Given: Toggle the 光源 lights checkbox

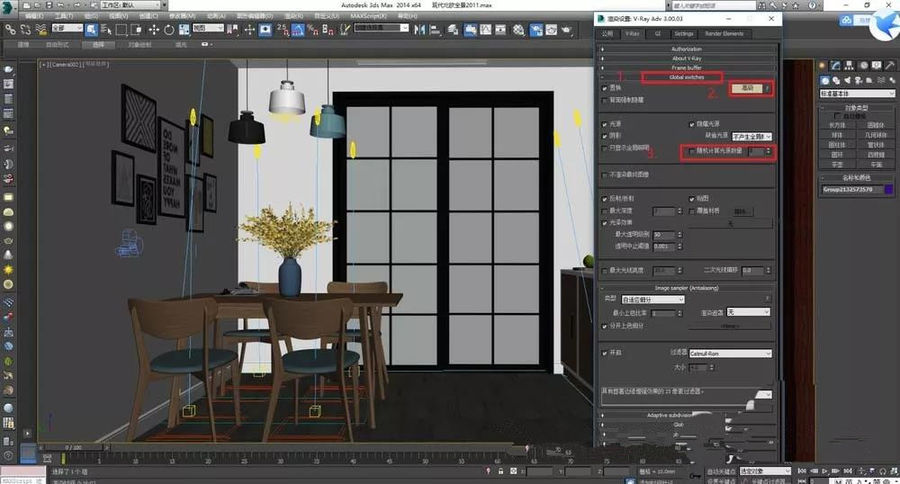Looking at the screenshot, I should coord(604,124).
